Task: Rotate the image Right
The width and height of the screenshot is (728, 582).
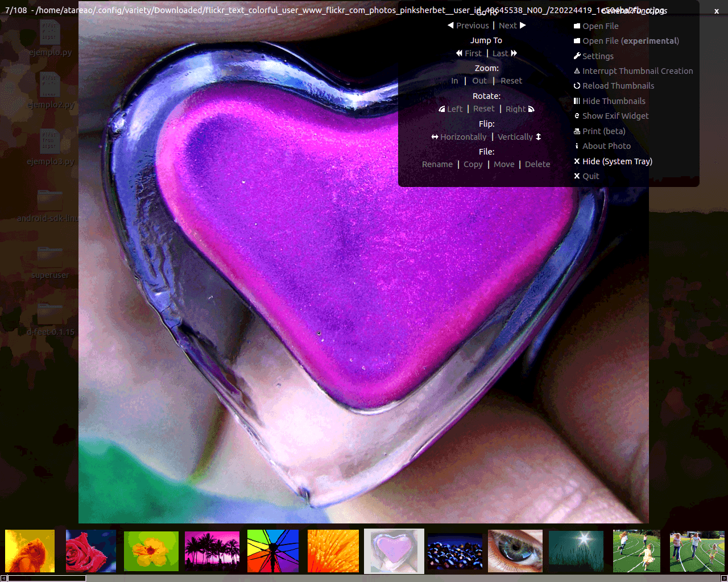Action: click(520, 109)
